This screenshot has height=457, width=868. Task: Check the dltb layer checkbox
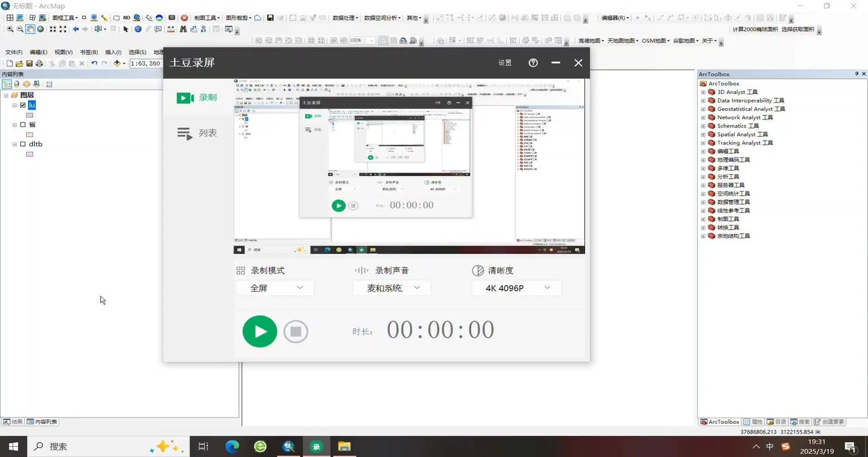[x=22, y=144]
